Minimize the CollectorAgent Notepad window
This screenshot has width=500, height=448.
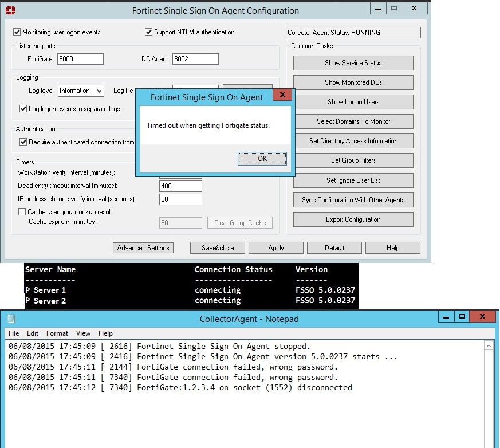point(446,317)
